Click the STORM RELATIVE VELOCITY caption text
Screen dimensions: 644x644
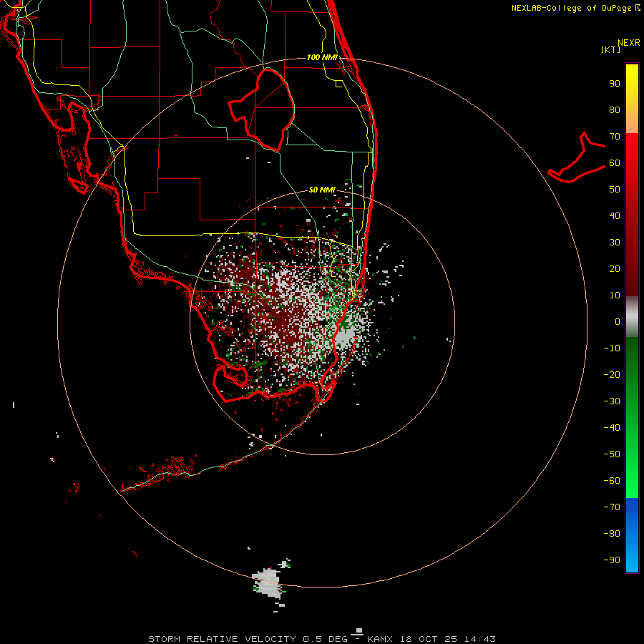[x=222, y=639]
